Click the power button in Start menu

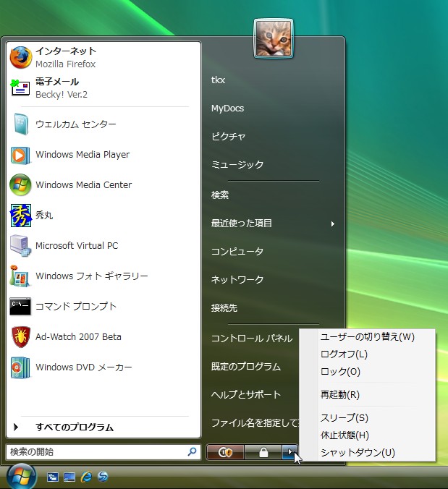tap(225, 452)
